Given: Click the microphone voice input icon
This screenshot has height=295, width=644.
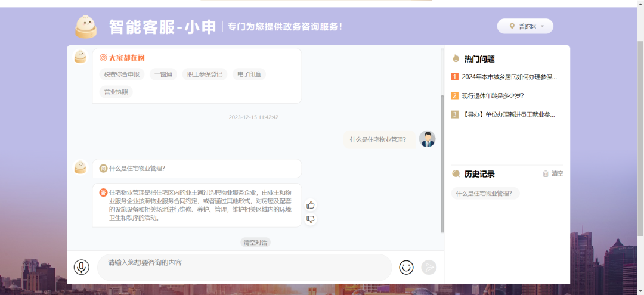Looking at the screenshot, I should tap(82, 267).
